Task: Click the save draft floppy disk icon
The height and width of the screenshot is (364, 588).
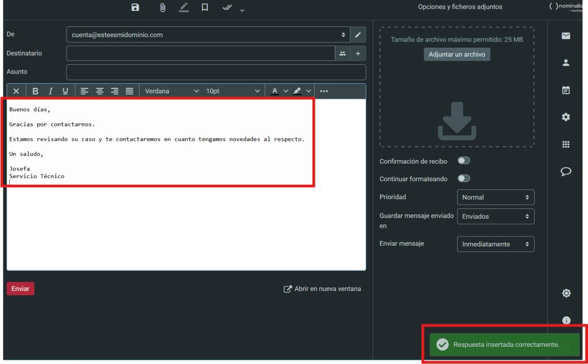Action: (135, 7)
